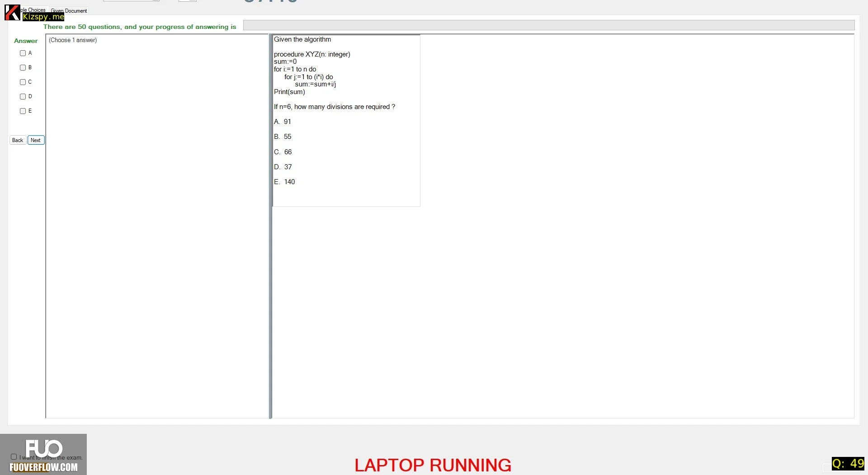The image size is (868, 475).
Task: Click the 'how many divisions are required' question
Action: (335, 107)
